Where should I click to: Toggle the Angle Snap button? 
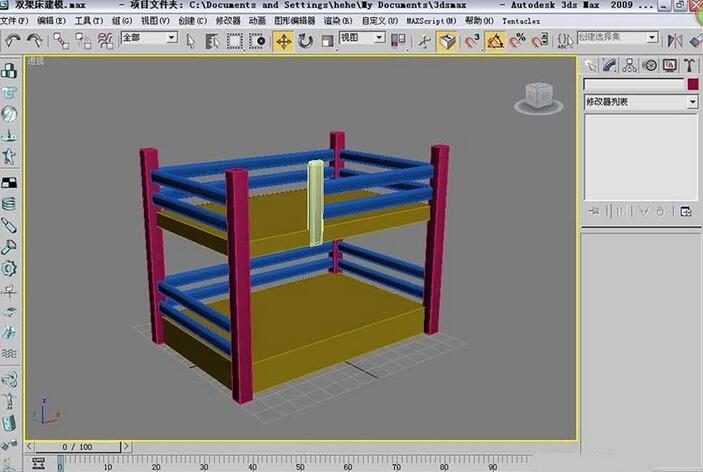(x=495, y=41)
